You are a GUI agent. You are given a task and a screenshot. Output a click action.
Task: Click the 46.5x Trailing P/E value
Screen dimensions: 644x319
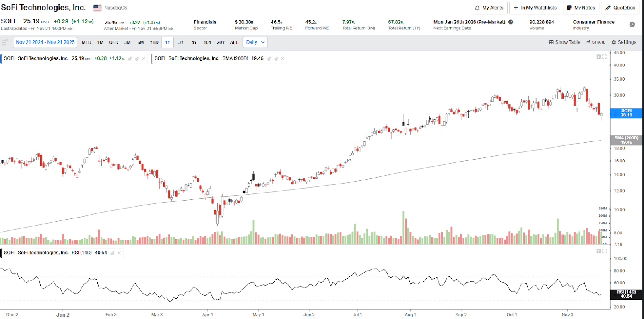coord(277,22)
